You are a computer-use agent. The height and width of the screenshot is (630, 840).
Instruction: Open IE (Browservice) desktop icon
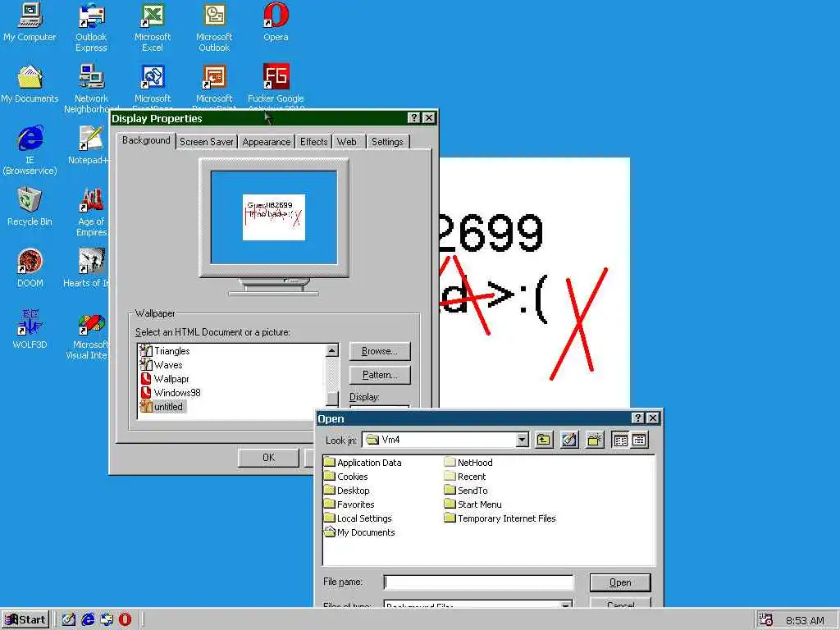tap(30, 151)
